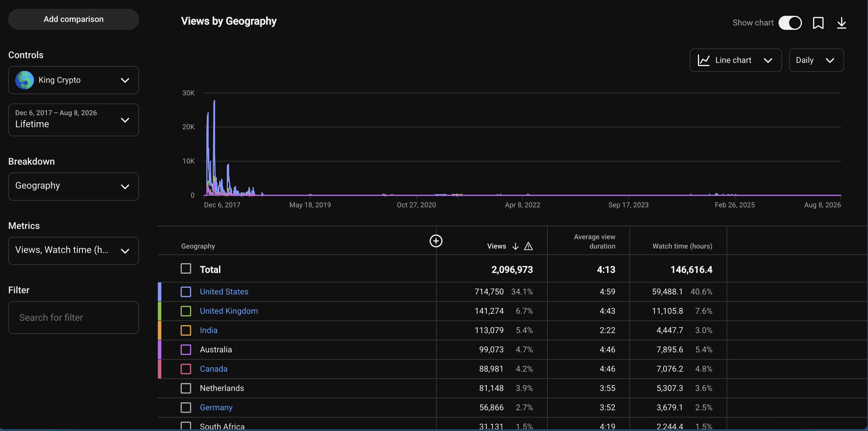Image resolution: width=868 pixels, height=431 pixels.
Task: Expand the Geography breakdown dropdown
Action: tap(73, 187)
